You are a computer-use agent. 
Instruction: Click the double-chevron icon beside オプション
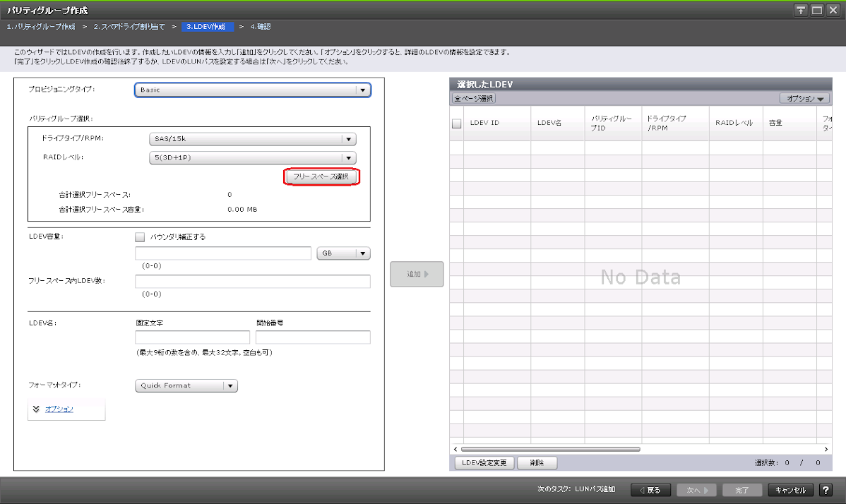(x=36, y=409)
